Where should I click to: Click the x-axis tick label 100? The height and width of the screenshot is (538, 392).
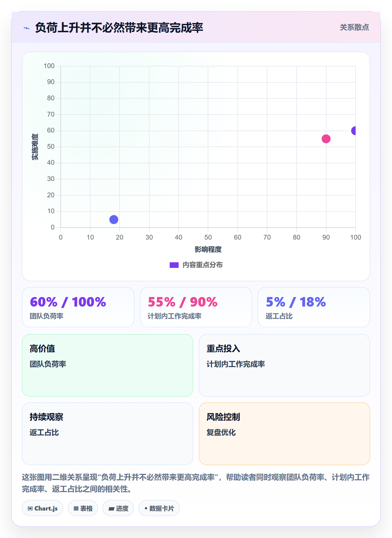click(x=356, y=237)
